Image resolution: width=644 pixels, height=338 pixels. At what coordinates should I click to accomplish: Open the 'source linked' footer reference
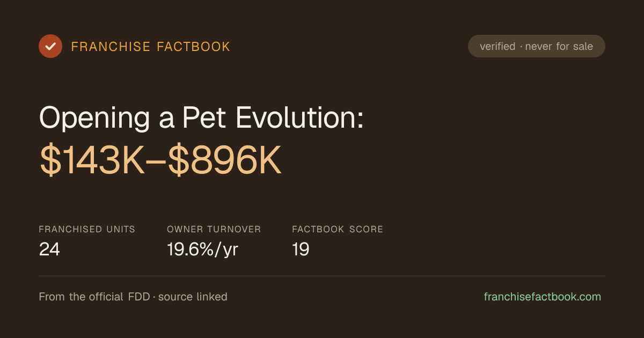tap(193, 297)
